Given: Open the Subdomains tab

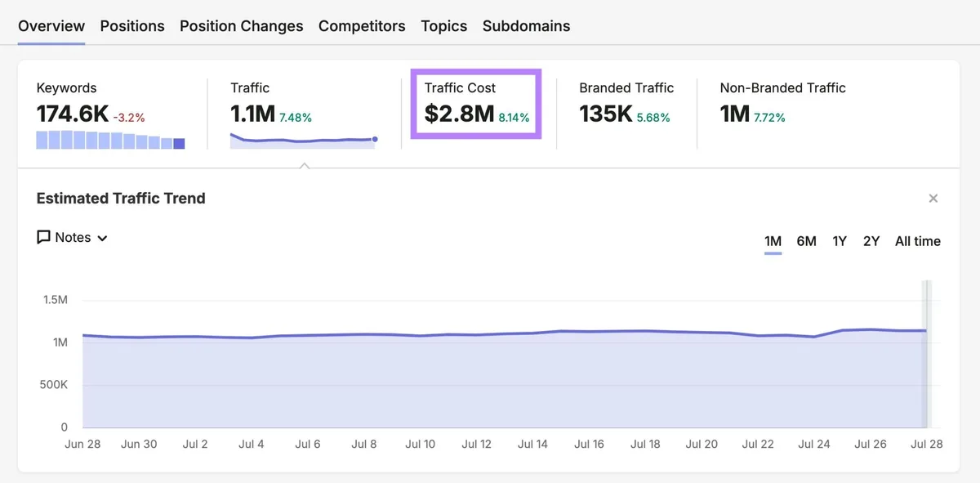Looking at the screenshot, I should click(x=527, y=26).
